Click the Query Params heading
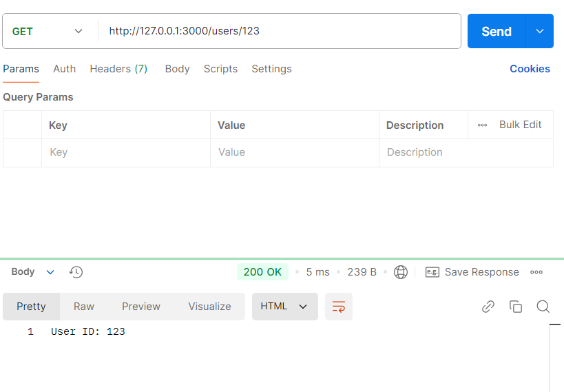Image resolution: width=564 pixels, height=392 pixels. (38, 97)
